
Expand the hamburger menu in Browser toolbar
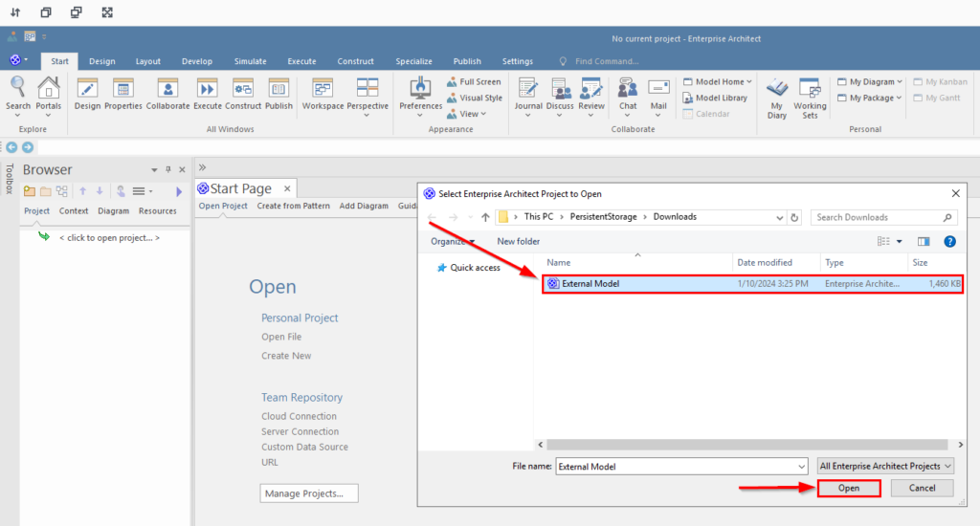[x=143, y=191]
